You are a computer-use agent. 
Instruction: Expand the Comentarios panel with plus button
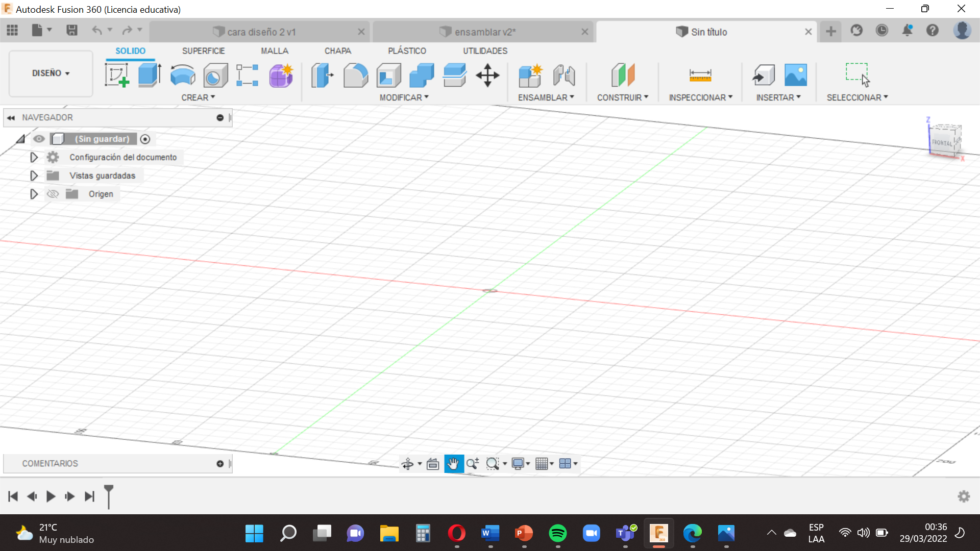[x=220, y=464]
